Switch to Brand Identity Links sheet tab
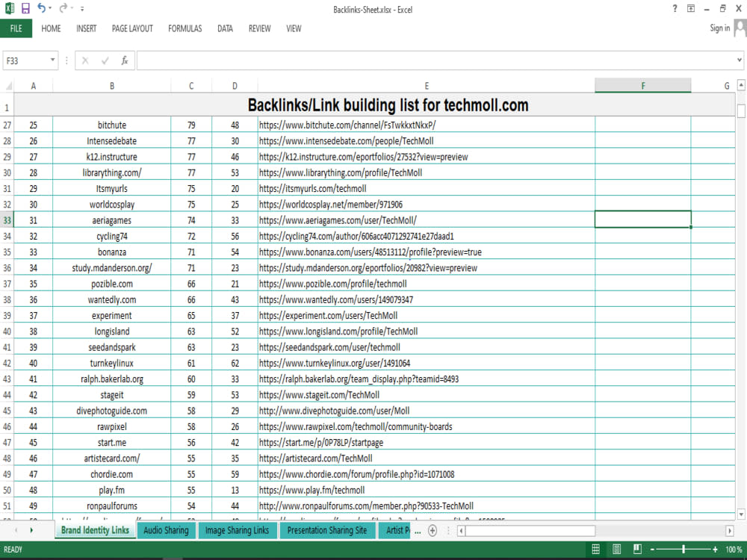 (95, 530)
